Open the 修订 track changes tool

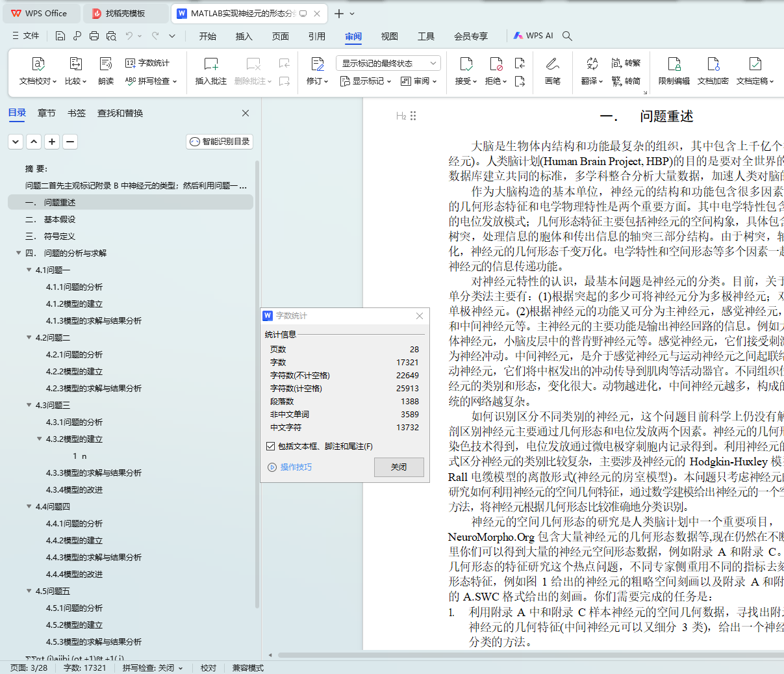[x=317, y=71]
